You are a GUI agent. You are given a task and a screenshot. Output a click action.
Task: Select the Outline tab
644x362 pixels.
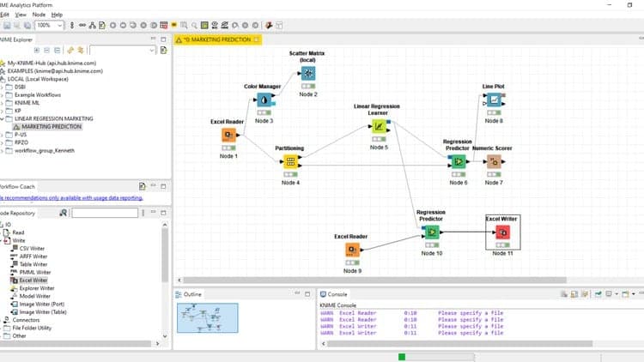click(189, 294)
